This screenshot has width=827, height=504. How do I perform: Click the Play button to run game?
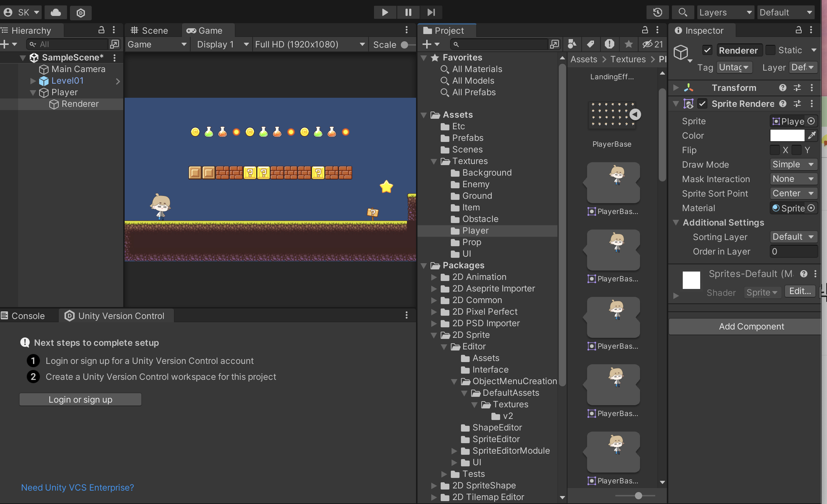pos(385,12)
